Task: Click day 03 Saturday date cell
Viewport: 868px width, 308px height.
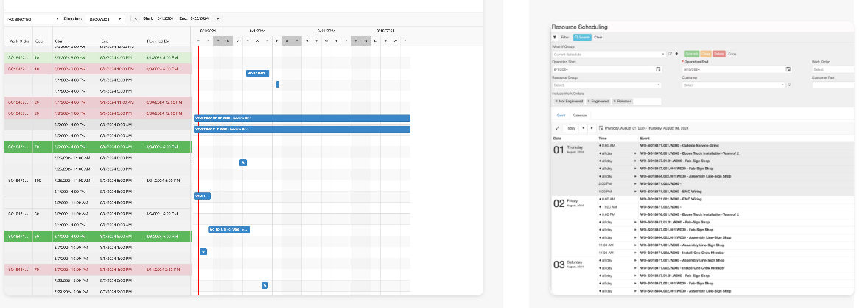Action: [574, 276]
